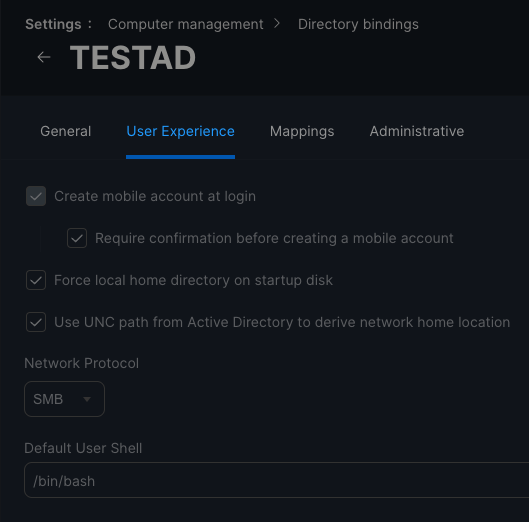This screenshot has height=522, width=529.
Task: Click the 'Force local home directory on startup disk' label
Action: pos(193,280)
